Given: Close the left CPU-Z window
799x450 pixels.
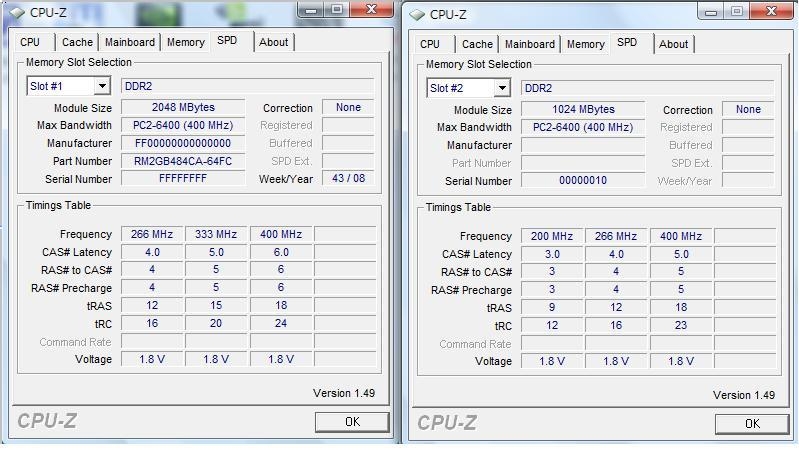Looking at the screenshot, I should point(372,9).
